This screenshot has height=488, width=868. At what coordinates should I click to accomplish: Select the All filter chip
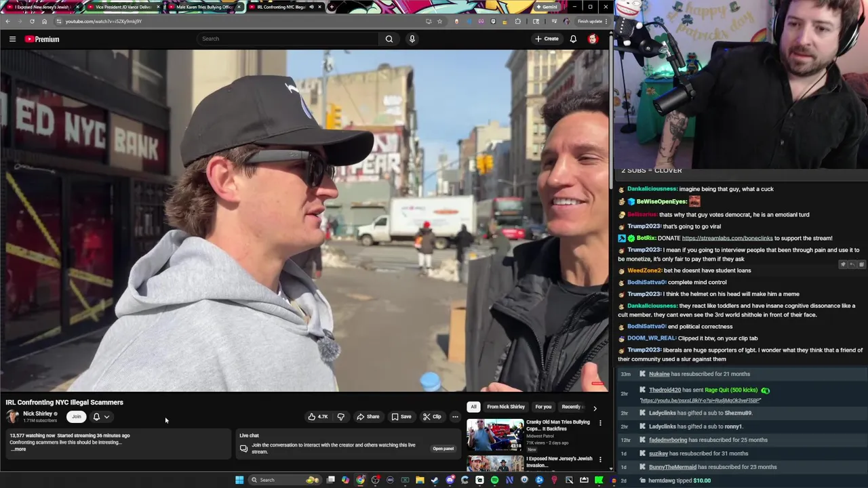(473, 407)
